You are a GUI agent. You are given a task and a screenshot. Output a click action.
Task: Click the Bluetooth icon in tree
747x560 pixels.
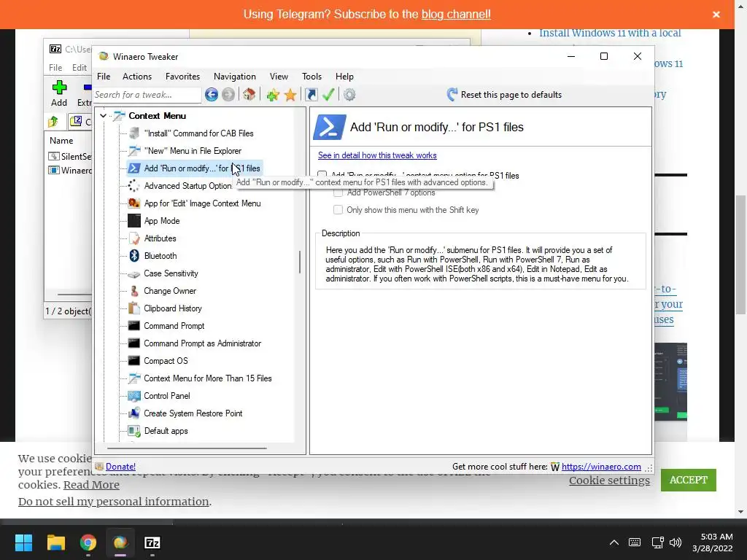pyautogui.click(x=134, y=256)
